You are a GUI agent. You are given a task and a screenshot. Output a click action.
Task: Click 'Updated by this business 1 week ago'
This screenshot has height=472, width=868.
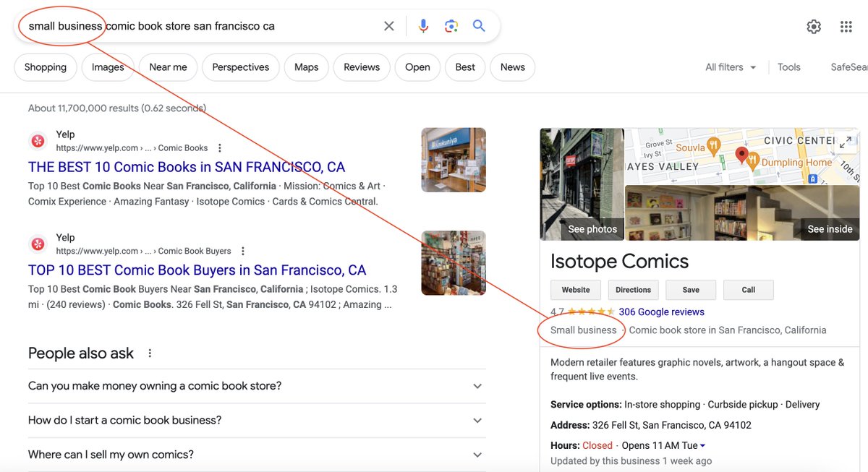pyautogui.click(x=631, y=461)
